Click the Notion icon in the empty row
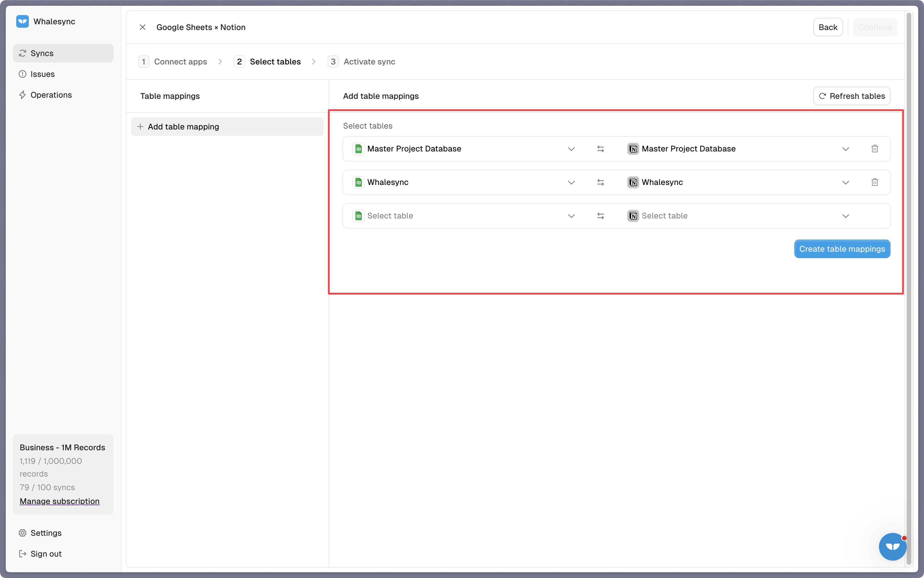The width and height of the screenshot is (924, 578). [x=633, y=216]
